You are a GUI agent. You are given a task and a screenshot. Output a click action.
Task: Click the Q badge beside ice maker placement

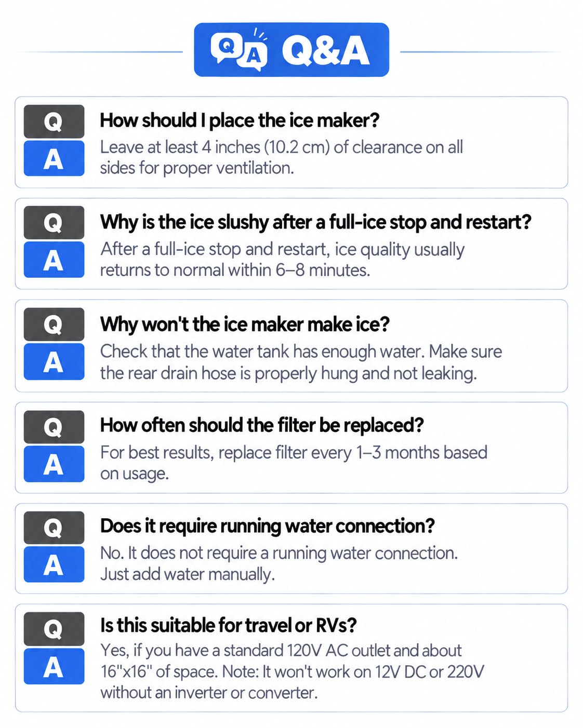(x=54, y=122)
